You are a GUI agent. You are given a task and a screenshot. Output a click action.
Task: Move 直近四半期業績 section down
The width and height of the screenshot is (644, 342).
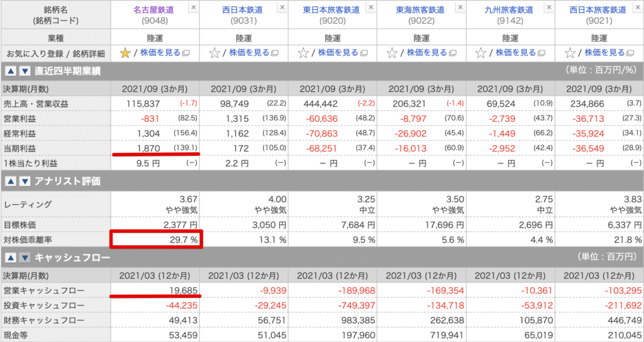pos(25,72)
